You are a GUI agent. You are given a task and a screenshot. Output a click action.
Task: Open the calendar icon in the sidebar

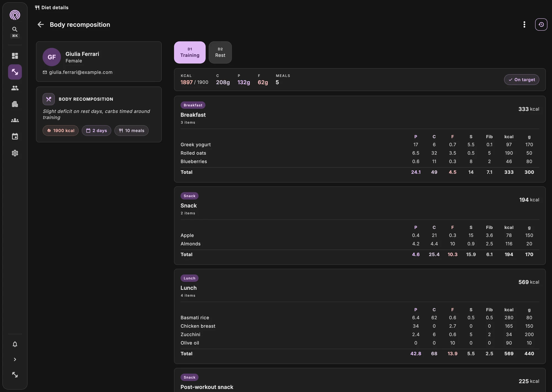pos(15,136)
